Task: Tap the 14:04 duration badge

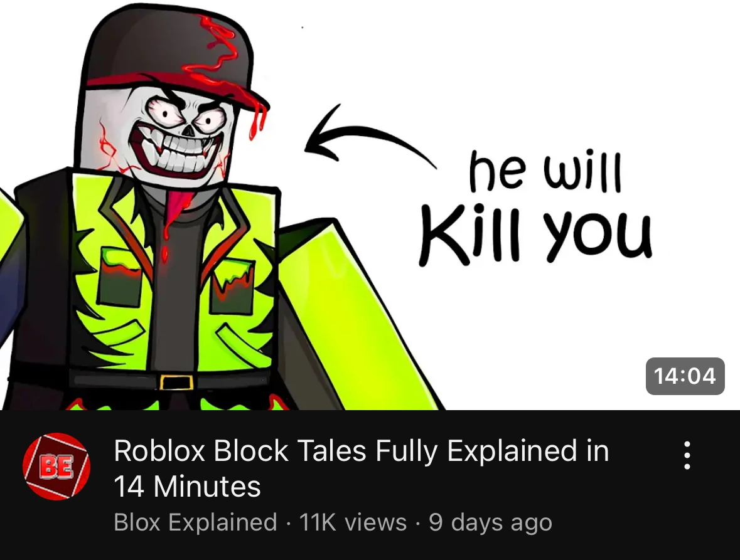Action: [x=685, y=376]
